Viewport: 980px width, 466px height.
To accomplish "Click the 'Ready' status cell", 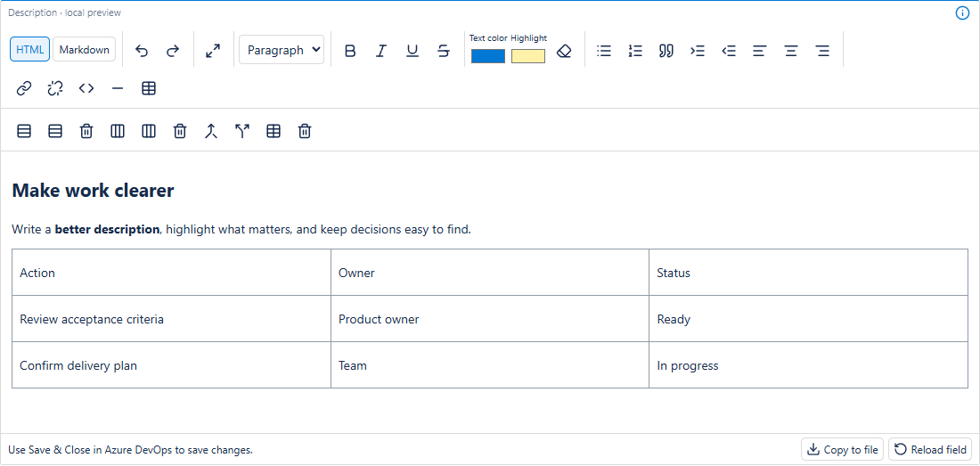I will click(x=808, y=319).
